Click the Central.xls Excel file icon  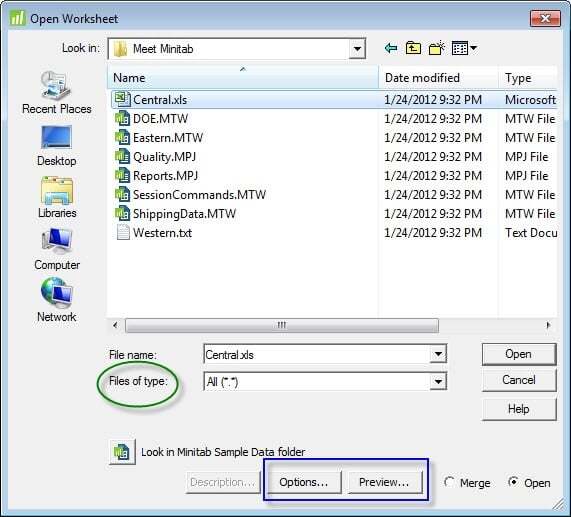pyautogui.click(x=122, y=99)
